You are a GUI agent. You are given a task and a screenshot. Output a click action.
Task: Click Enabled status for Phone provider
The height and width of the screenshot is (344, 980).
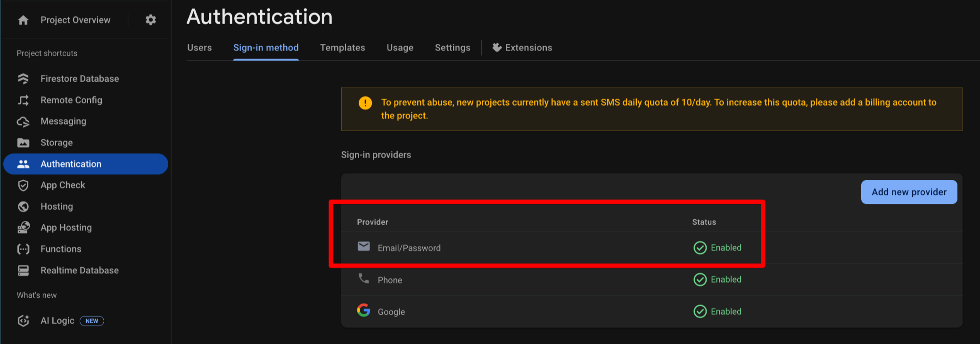(717, 280)
